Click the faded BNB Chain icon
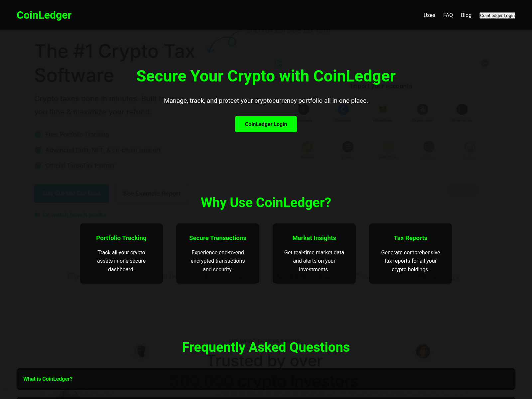 pos(388,146)
